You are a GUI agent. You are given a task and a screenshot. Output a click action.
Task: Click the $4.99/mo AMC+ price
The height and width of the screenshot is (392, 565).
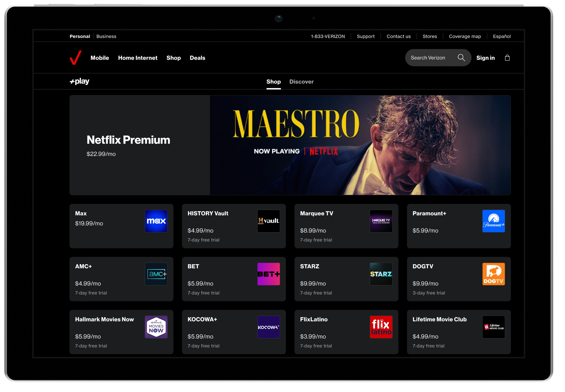pos(88,284)
